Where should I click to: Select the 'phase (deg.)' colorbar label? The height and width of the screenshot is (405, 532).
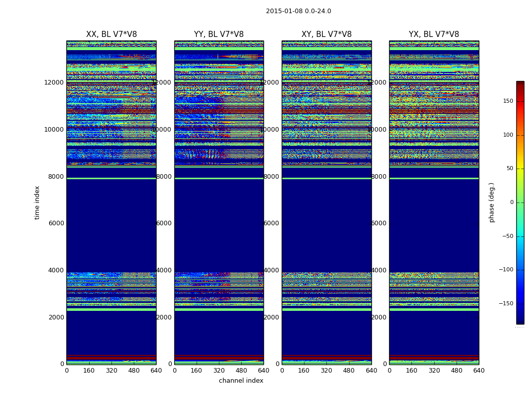point(491,202)
